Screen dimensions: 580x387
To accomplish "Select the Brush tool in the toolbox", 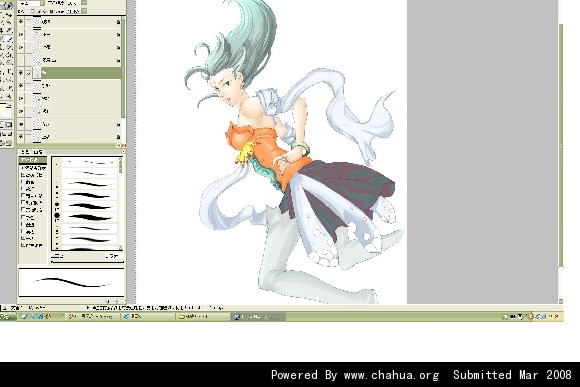I will click(10, 39).
